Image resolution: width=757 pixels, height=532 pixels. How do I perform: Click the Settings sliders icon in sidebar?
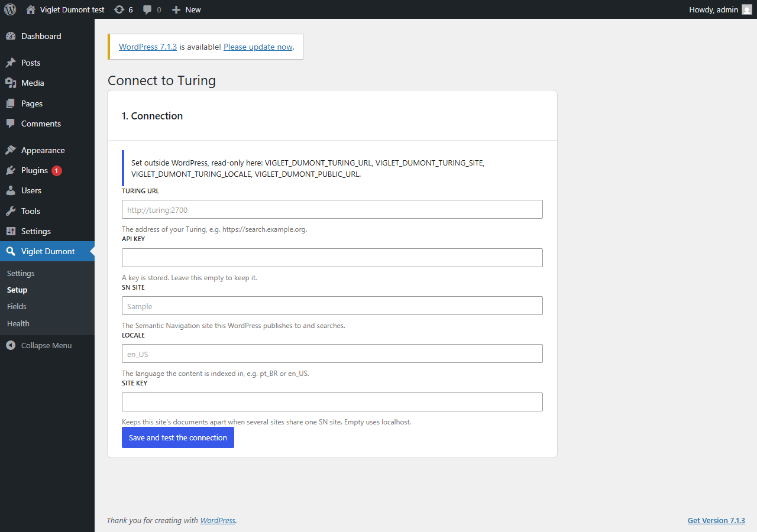pos(11,231)
